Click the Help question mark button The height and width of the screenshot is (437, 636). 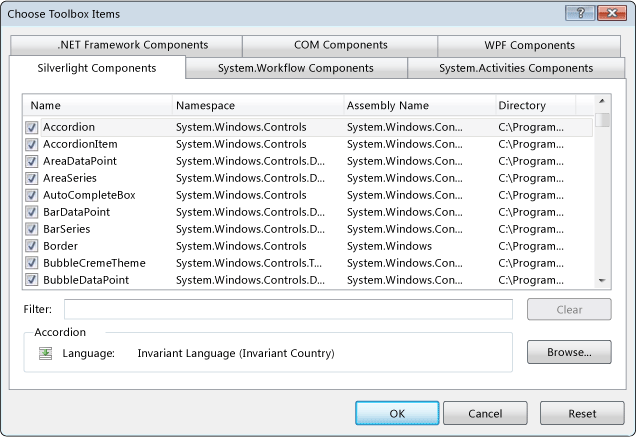[x=580, y=13]
